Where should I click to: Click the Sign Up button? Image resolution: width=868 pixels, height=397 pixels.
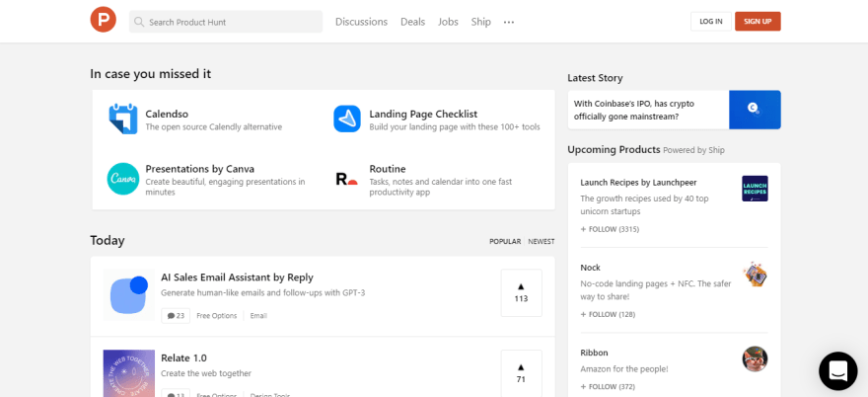758,21
